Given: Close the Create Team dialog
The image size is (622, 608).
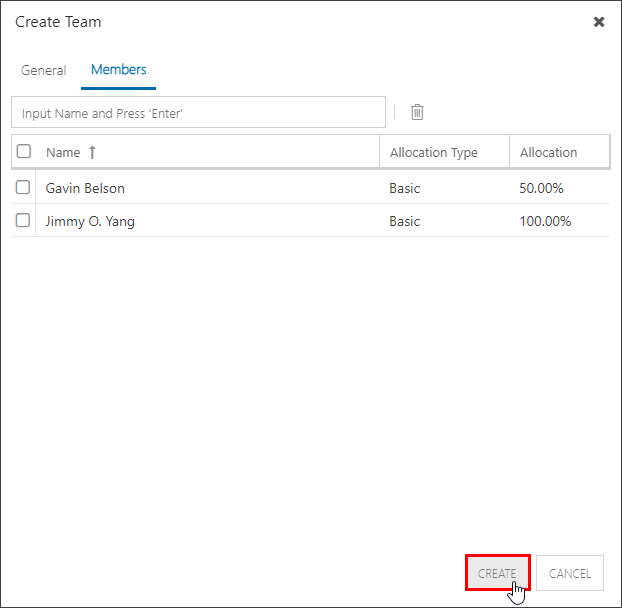Looking at the screenshot, I should (599, 22).
